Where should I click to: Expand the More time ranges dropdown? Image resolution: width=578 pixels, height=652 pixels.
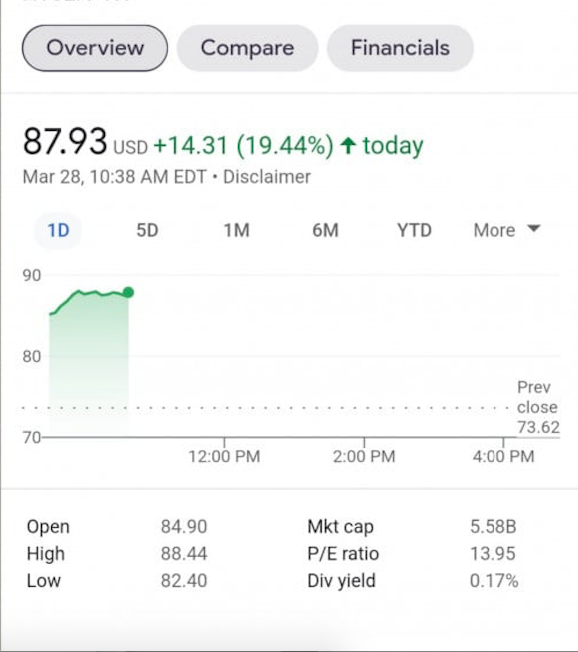[x=507, y=230]
